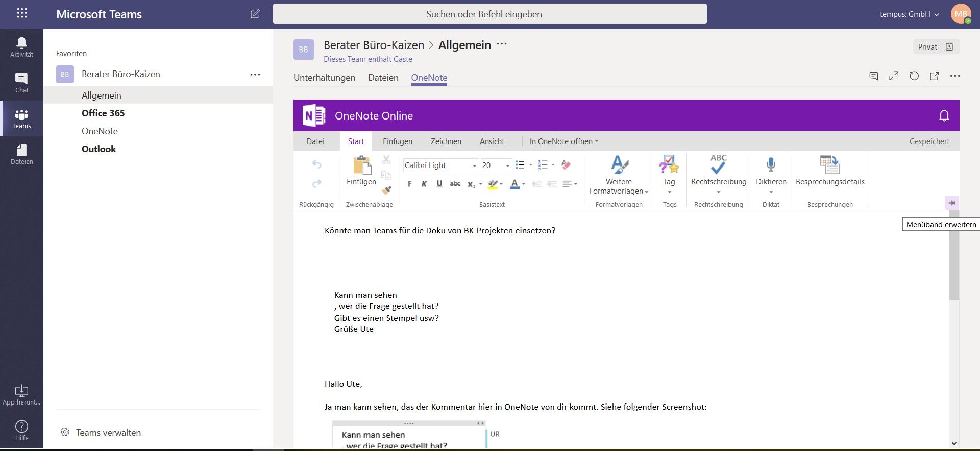This screenshot has height=451, width=980.
Task: Decrease indent of the paragraph
Action: (x=537, y=184)
